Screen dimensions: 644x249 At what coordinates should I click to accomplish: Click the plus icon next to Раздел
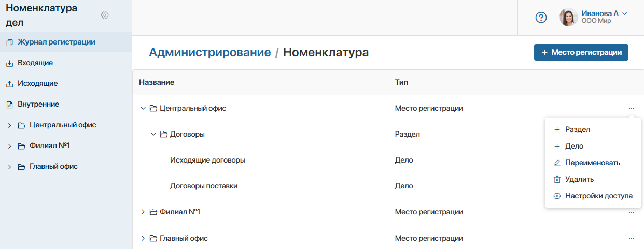[557, 129]
